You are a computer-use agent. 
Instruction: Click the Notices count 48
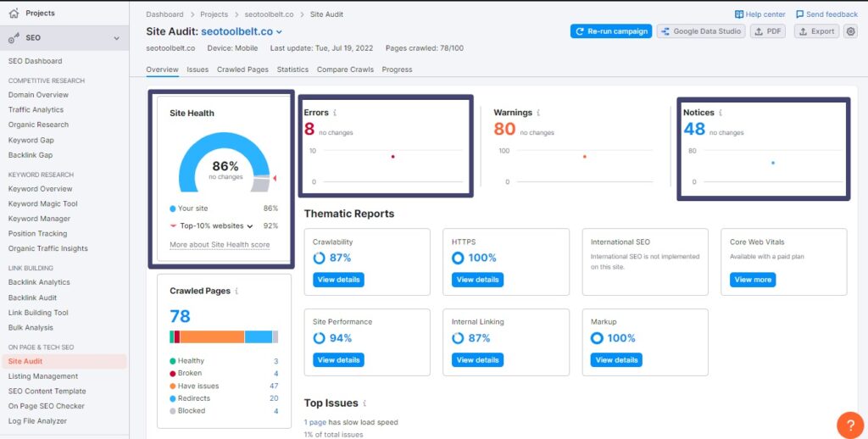694,129
